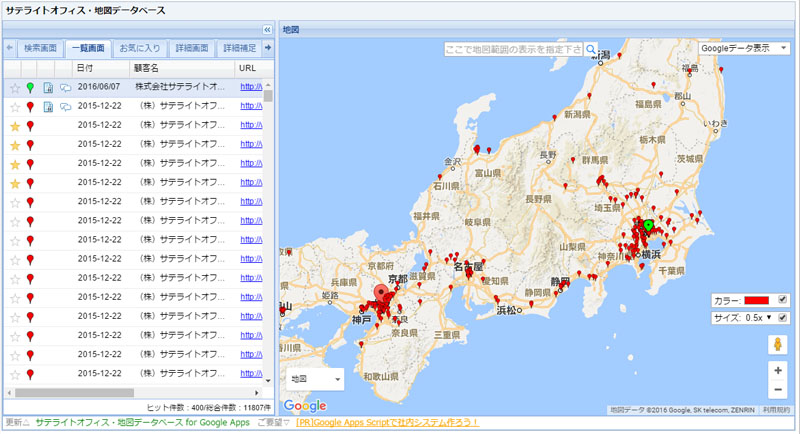
Task: Switch to the お気に入り tab
Action: 140,48
